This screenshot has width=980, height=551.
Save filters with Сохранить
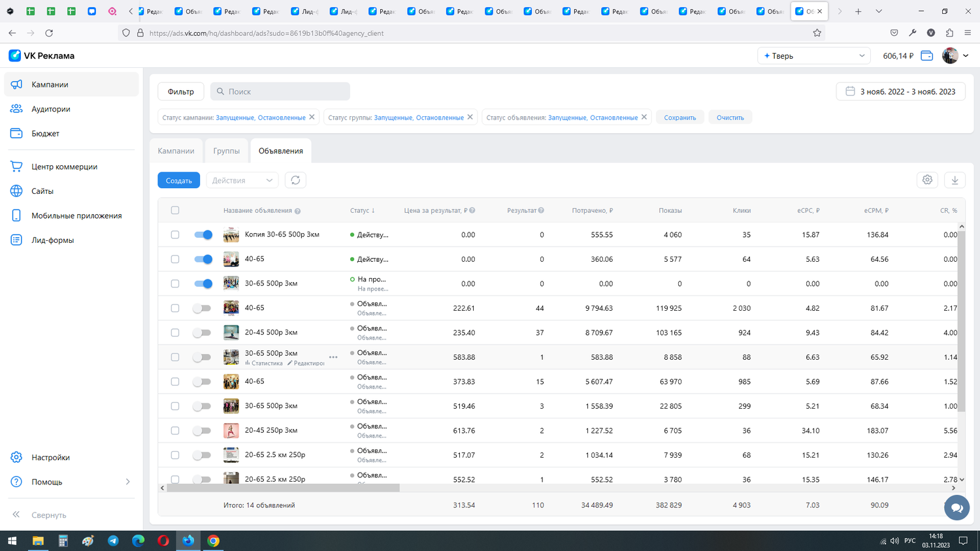tap(680, 118)
